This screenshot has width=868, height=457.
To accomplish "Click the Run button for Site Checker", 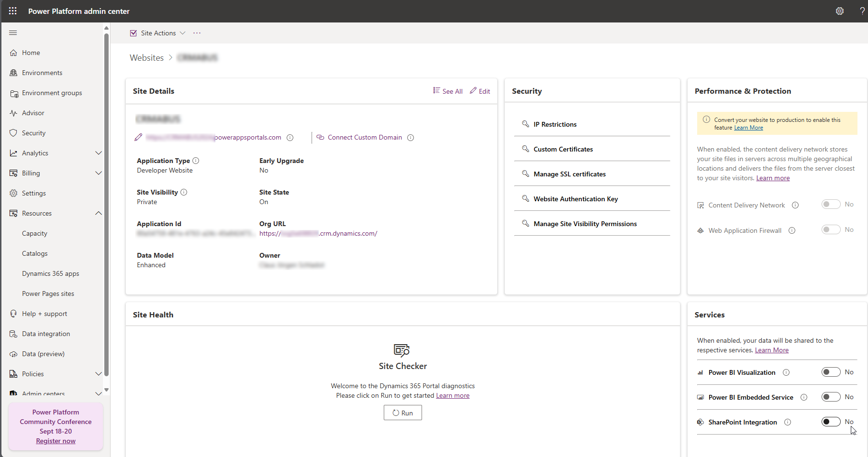I will click(x=403, y=413).
